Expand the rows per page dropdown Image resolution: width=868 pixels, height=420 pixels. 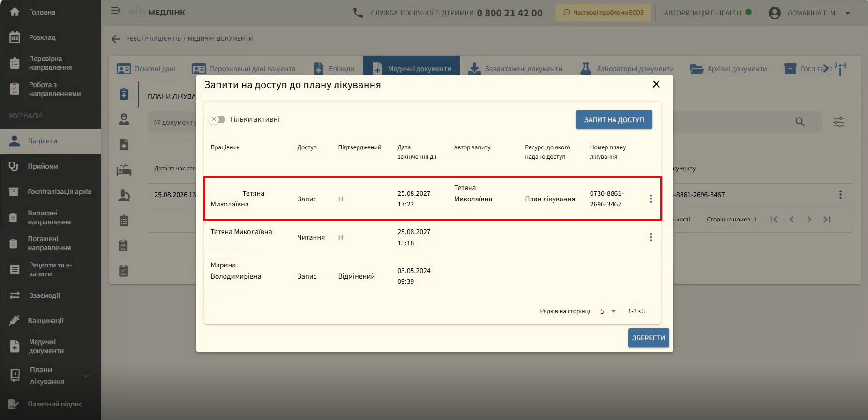(x=608, y=311)
